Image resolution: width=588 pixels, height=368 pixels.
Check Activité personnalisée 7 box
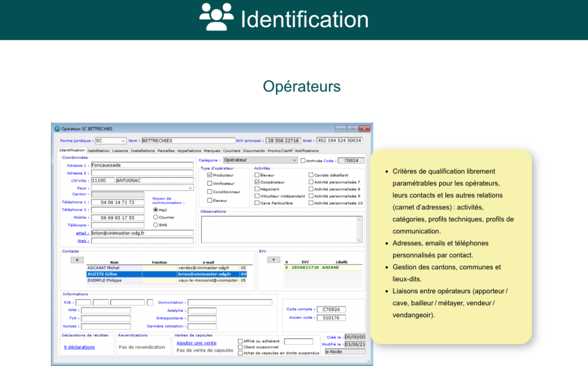(x=311, y=182)
